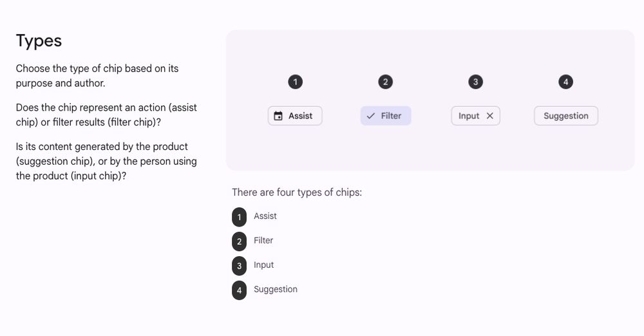Click the list badge 2 next to Filter

(239, 241)
